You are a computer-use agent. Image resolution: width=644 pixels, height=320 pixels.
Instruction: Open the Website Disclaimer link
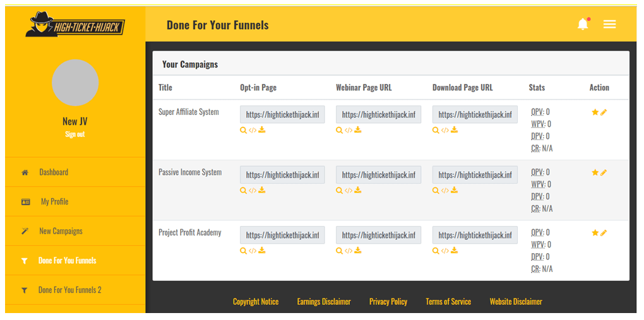point(516,302)
